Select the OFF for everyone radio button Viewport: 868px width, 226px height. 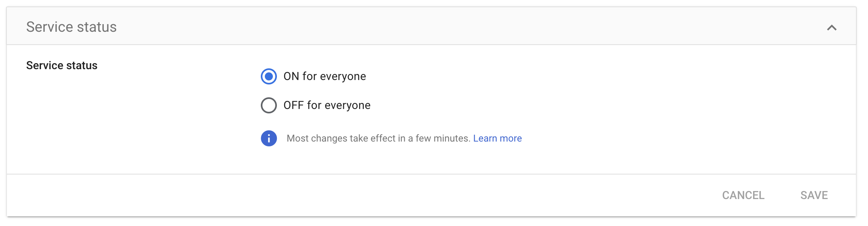click(269, 105)
